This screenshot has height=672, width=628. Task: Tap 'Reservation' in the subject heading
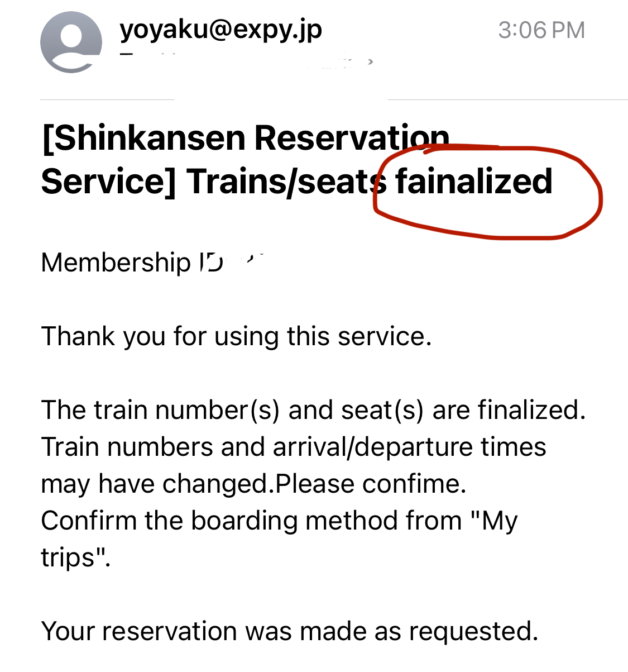click(x=352, y=138)
